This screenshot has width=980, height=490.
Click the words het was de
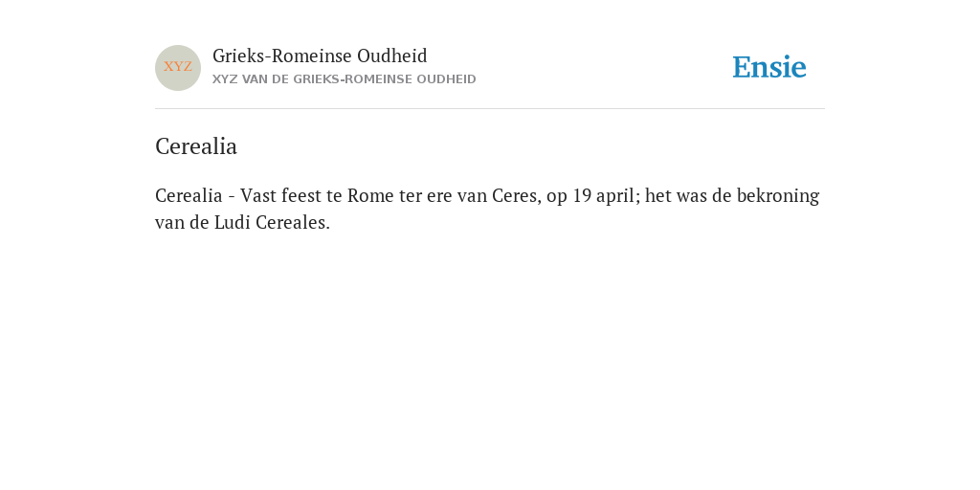(x=688, y=195)
